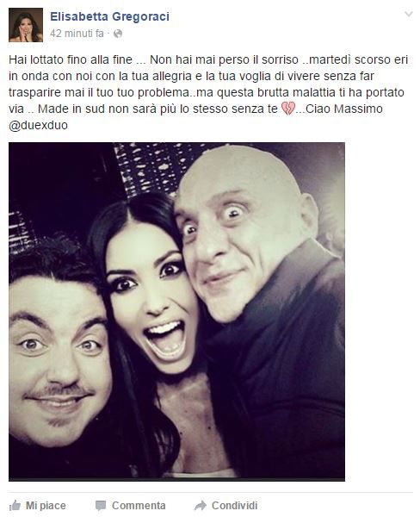Click the bald man's face in the photo

point(238,238)
